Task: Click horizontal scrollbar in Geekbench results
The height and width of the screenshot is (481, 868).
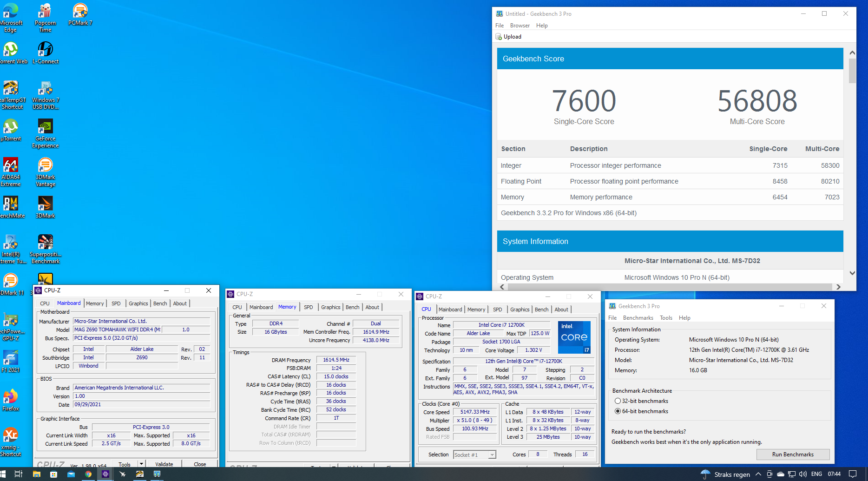Action: (x=670, y=287)
